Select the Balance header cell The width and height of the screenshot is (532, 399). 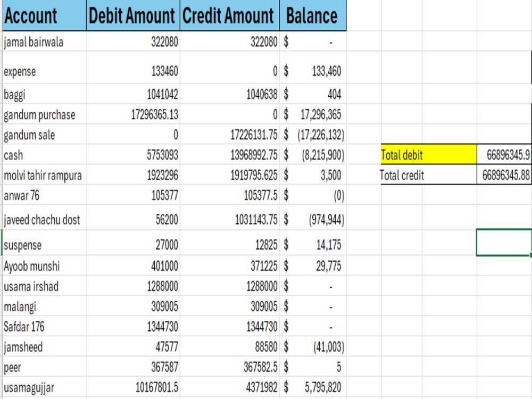(x=313, y=15)
